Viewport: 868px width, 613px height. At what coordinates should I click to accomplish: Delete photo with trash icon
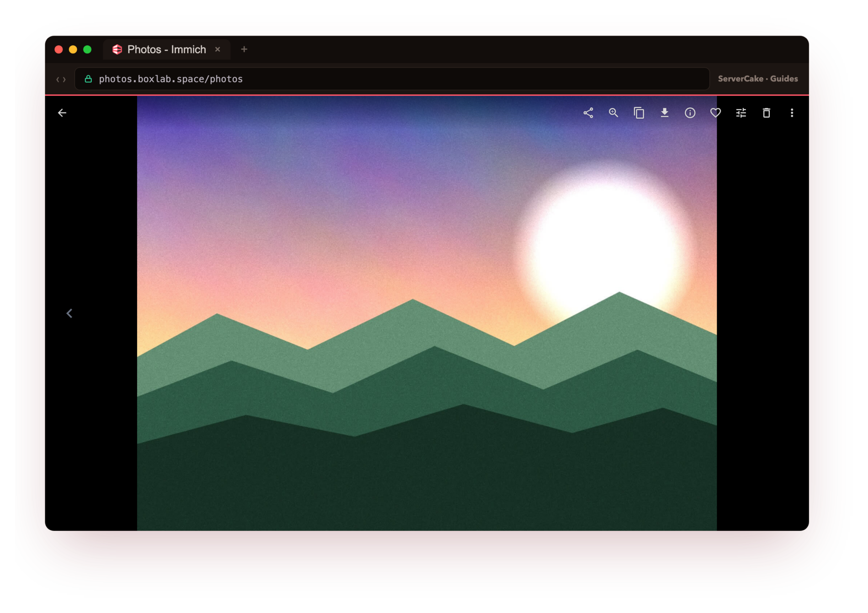pos(767,113)
